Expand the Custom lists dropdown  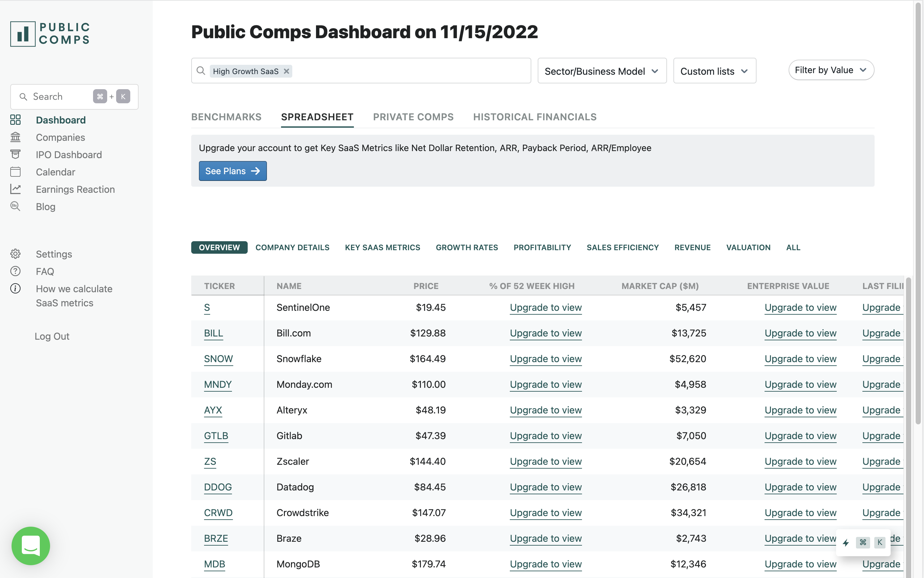pos(714,71)
